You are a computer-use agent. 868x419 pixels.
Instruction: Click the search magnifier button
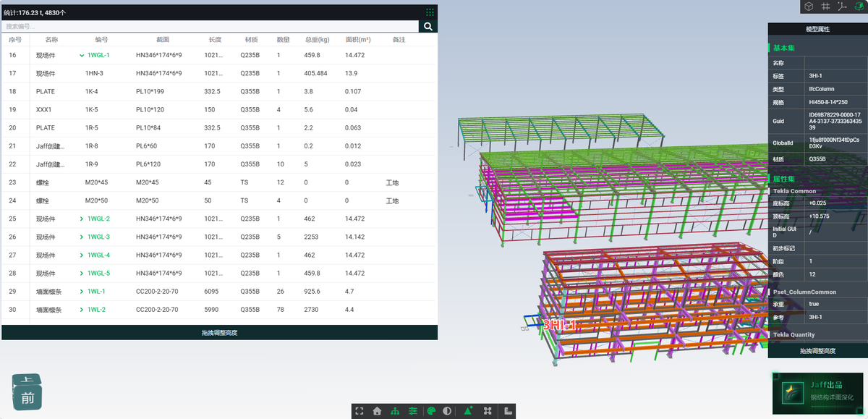point(428,27)
